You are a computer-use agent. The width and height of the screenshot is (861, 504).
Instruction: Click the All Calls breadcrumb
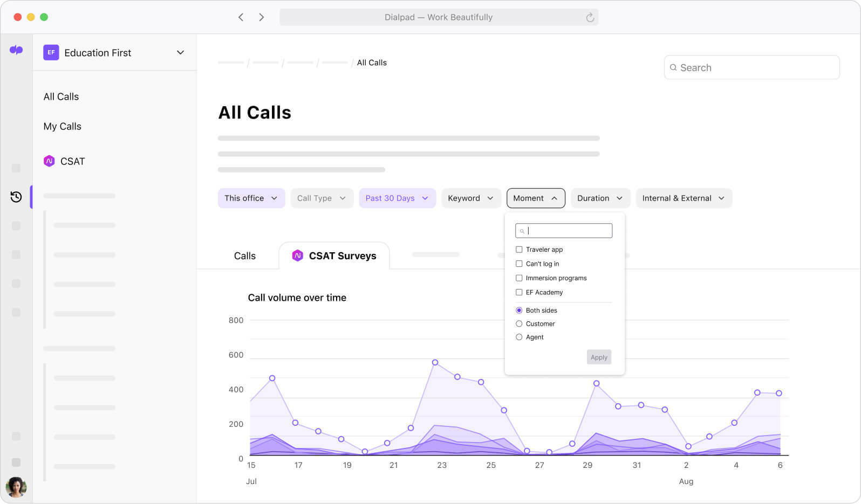point(372,63)
